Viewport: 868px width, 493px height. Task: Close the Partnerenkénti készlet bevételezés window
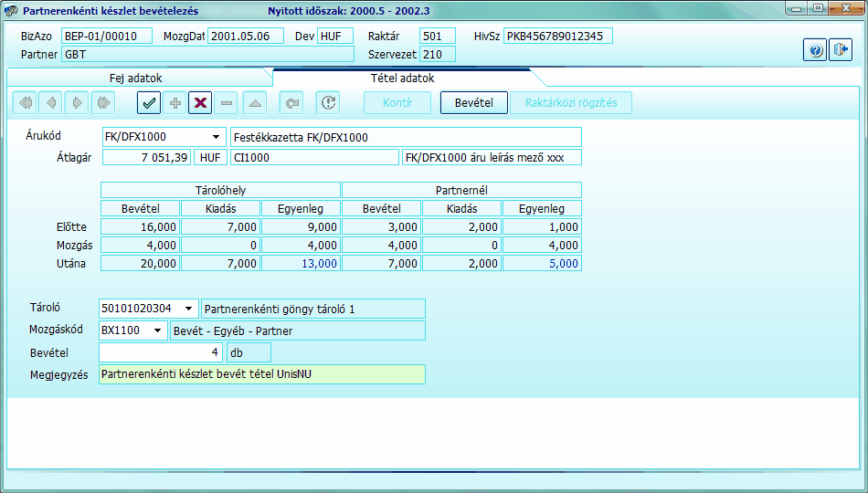click(x=846, y=9)
